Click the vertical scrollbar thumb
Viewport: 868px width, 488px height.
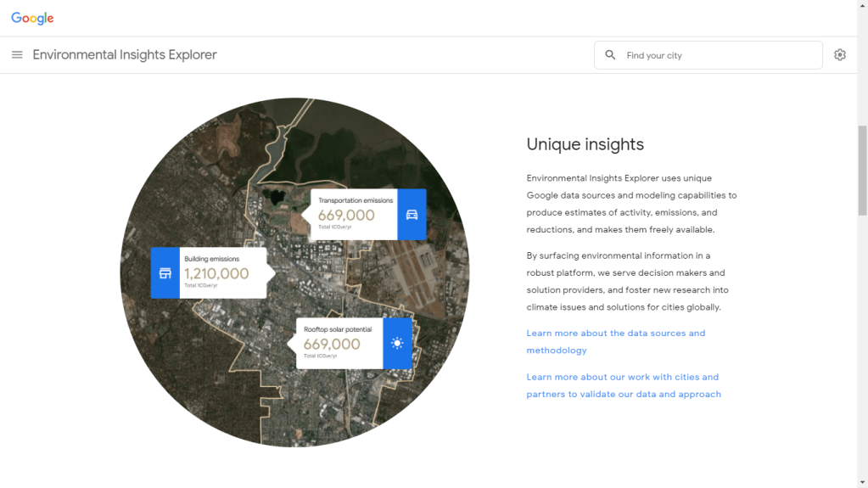[x=862, y=170]
